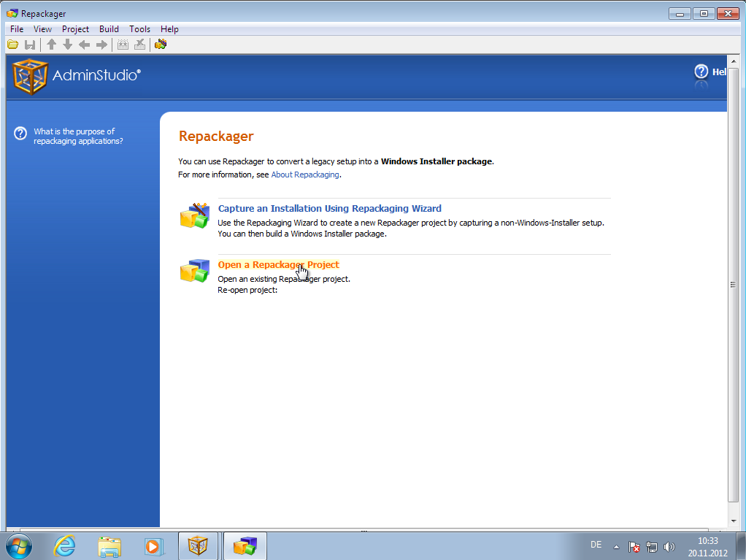
Task: Click What is the purpose of repackaging link
Action: coord(78,137)
